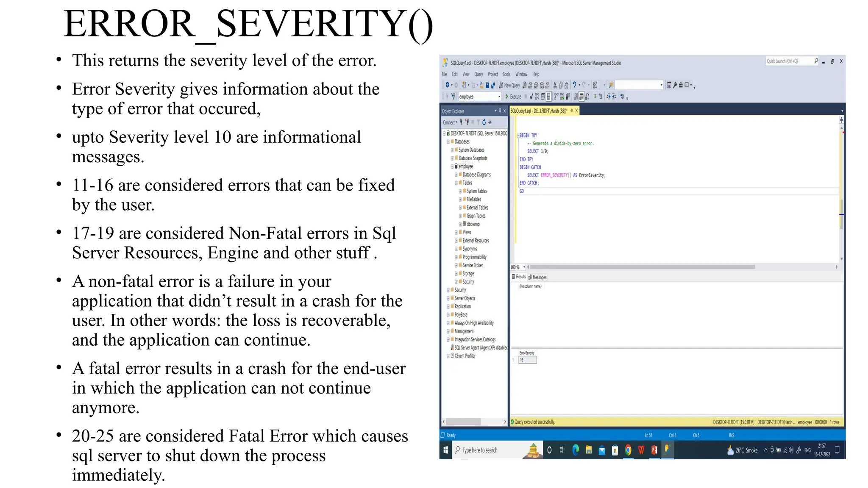
Task: Open the File menu
Action: [444, 74]
